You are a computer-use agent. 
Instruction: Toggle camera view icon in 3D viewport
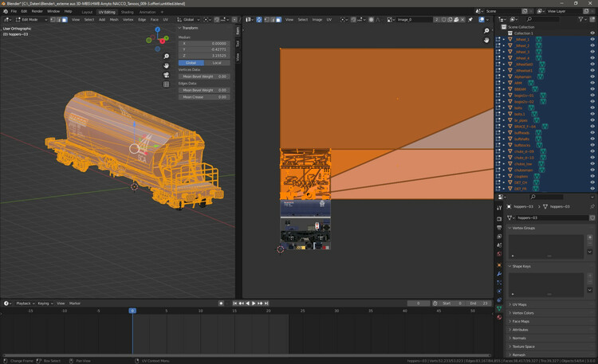tap(167, 75)
